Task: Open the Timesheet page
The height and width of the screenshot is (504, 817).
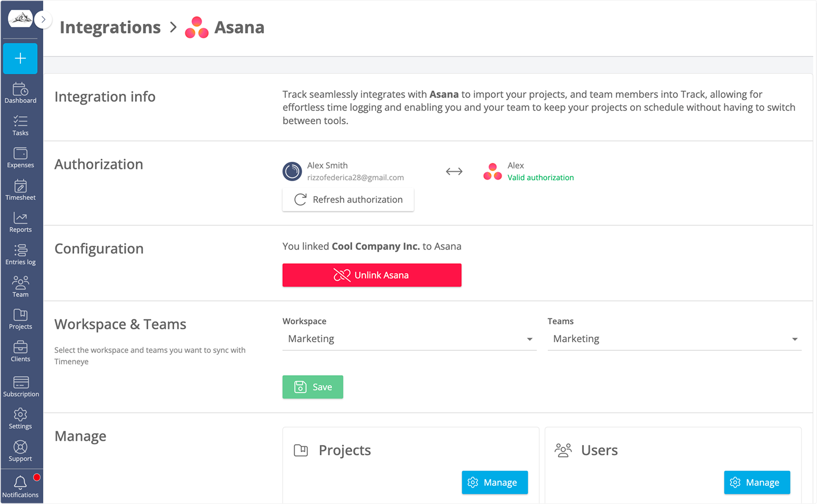Action: tap(20, 190)
